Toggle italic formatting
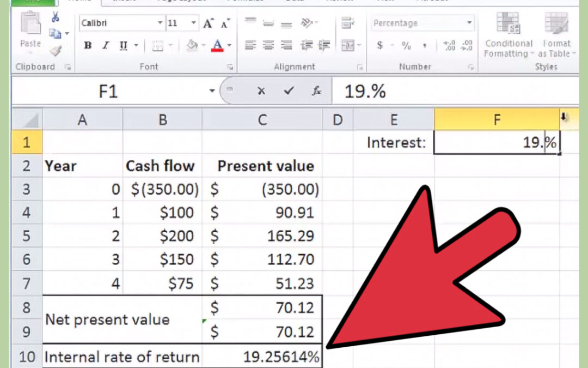Screen dimensions: 588x368 click(106, 45)
